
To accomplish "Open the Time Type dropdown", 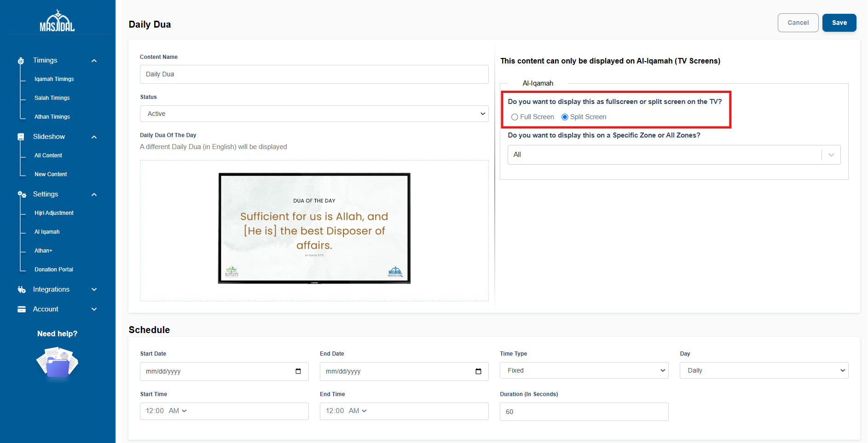I will coord(584,370).
